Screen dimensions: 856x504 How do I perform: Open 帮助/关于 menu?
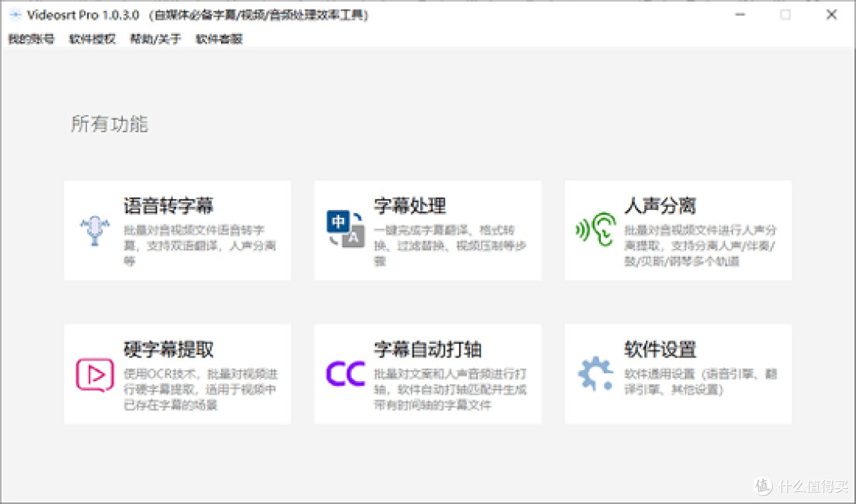click(x=155, y=39)
